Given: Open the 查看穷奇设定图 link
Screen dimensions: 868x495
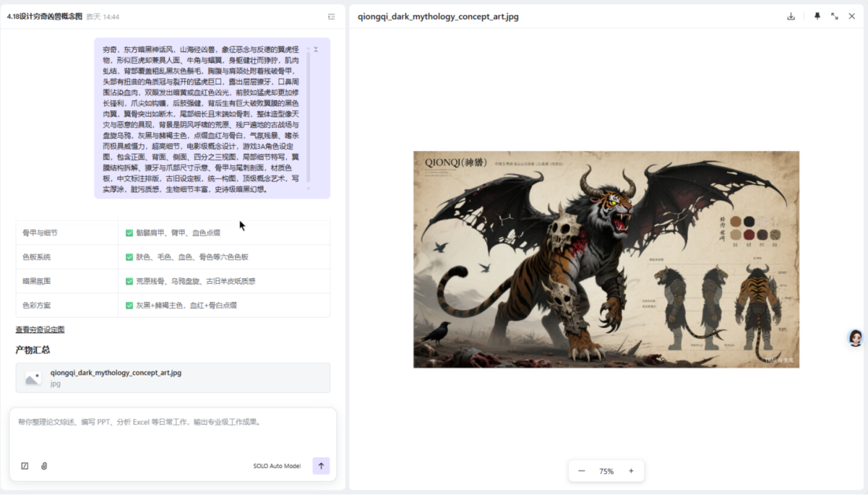Looking at the screenshot, I should pos(40,330).
